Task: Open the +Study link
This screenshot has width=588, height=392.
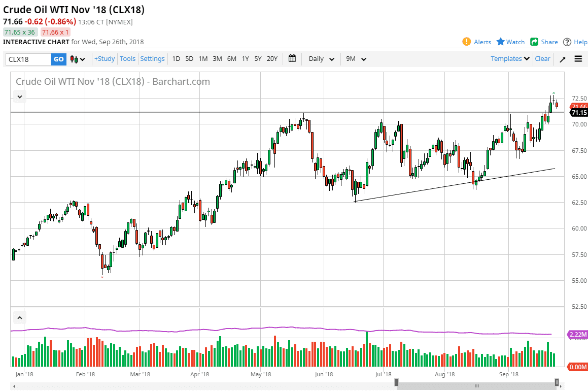Action: click(104, 59)
